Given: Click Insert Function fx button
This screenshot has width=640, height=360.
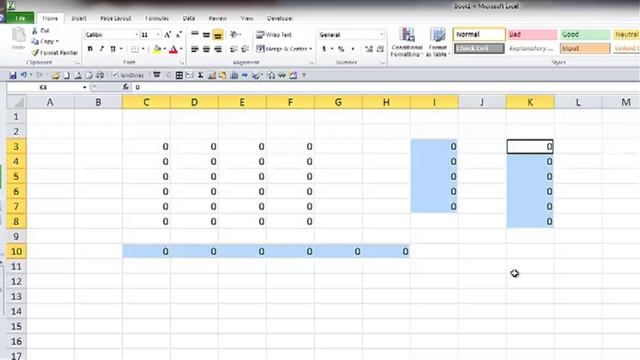Looking at the screenshot, I should pyautogui.click(x=125, y=87).
